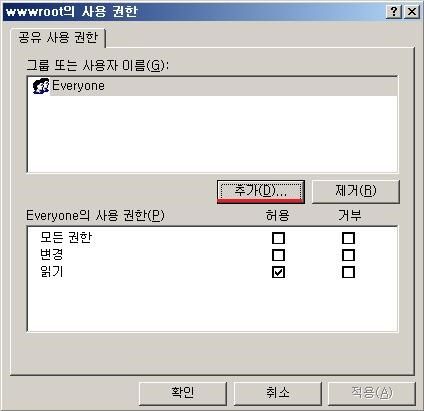Enable 허용 checkbox for 모든 권한
424x411 pixels.
click(278, 238)
